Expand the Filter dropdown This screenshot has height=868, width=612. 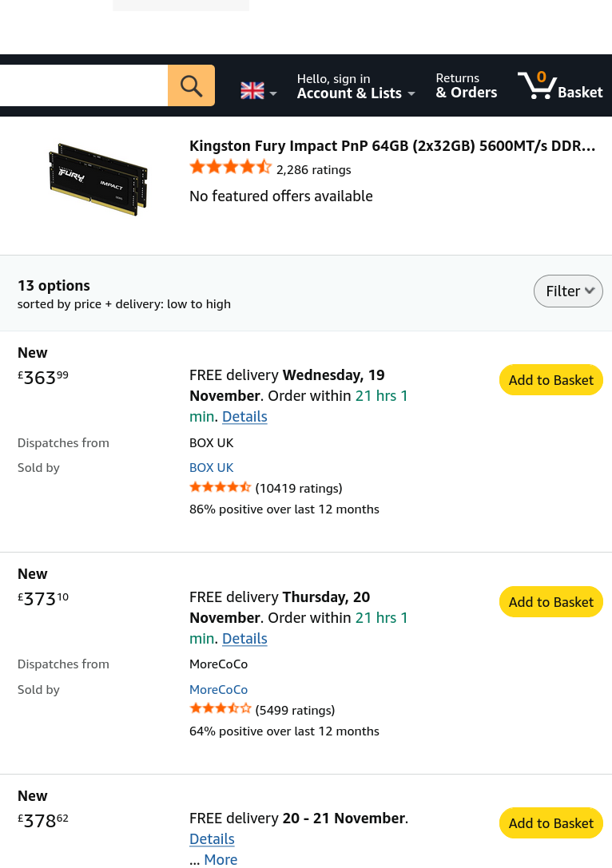[568, 291]
